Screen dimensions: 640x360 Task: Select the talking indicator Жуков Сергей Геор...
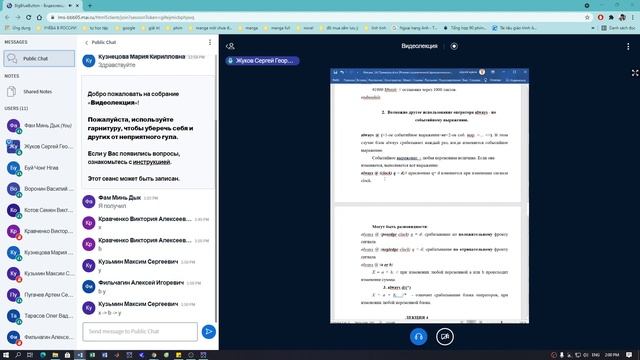pos(262,61)
